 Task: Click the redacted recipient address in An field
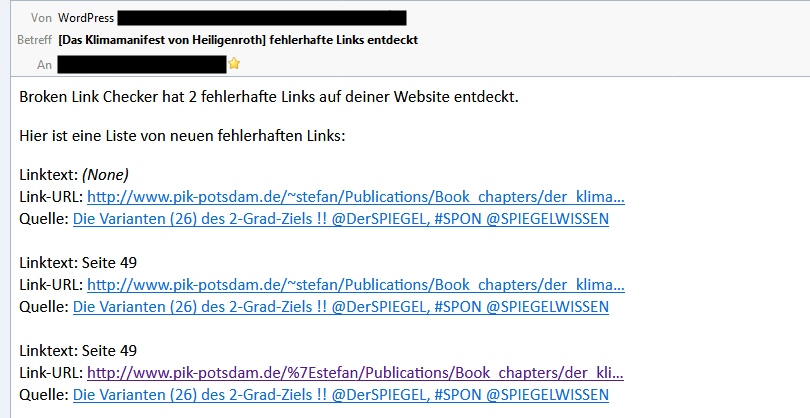(142, 65)
